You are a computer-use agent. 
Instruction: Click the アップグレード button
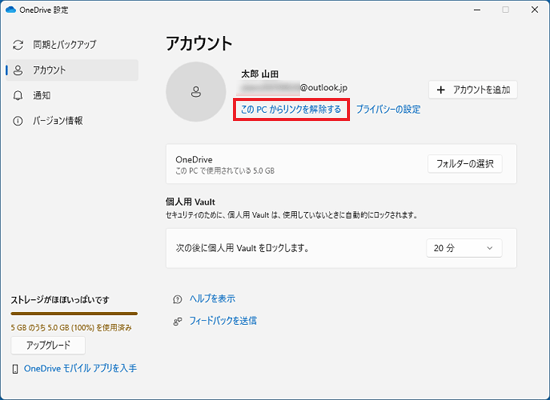48,345
